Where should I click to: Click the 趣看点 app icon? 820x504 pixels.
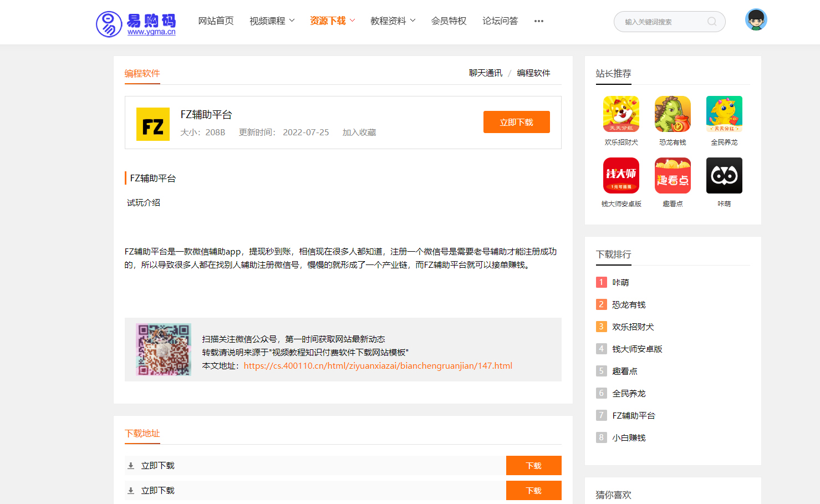tap(673, 176)
